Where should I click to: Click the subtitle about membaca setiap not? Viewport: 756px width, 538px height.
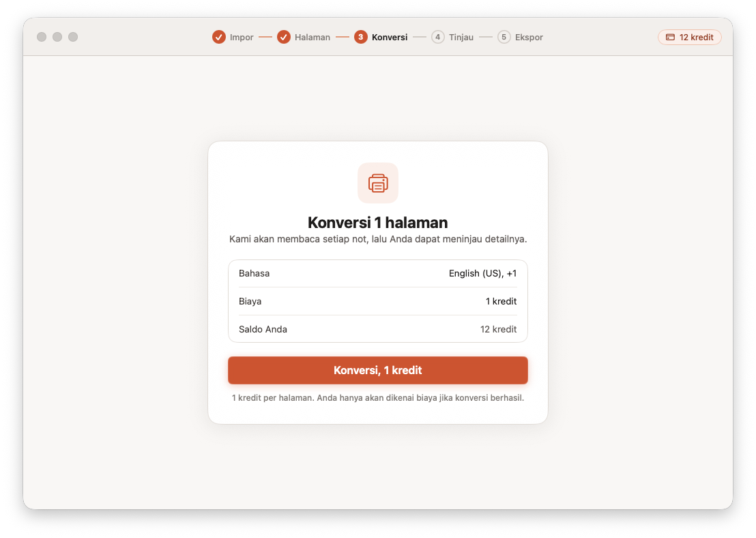(378, 239)
